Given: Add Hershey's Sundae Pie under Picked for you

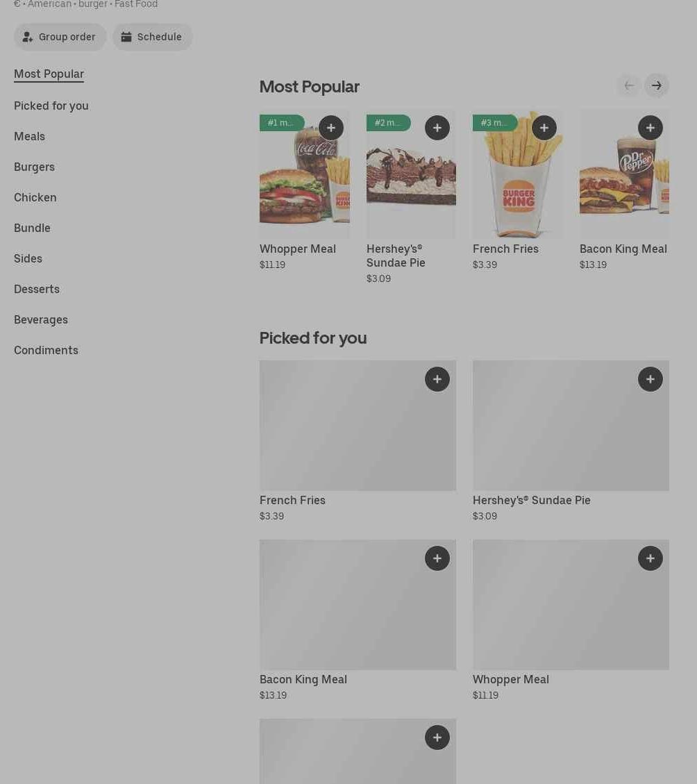Looking at the screenshot, I should [x=650, y=379].
